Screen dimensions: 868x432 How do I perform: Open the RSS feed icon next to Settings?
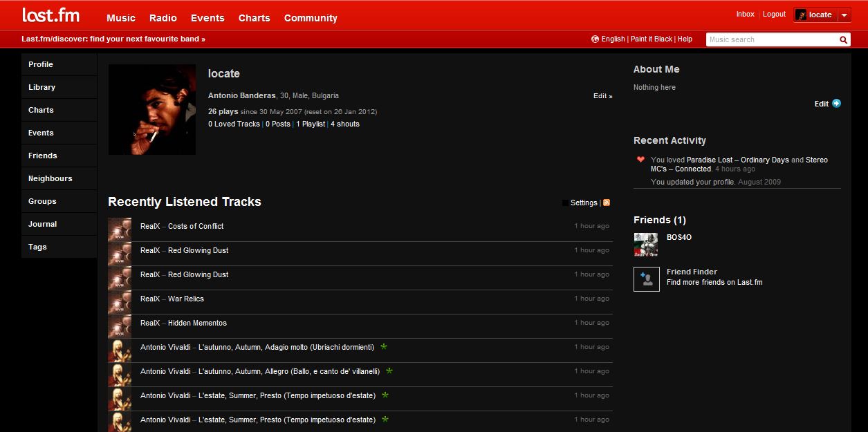pos(607,203)
